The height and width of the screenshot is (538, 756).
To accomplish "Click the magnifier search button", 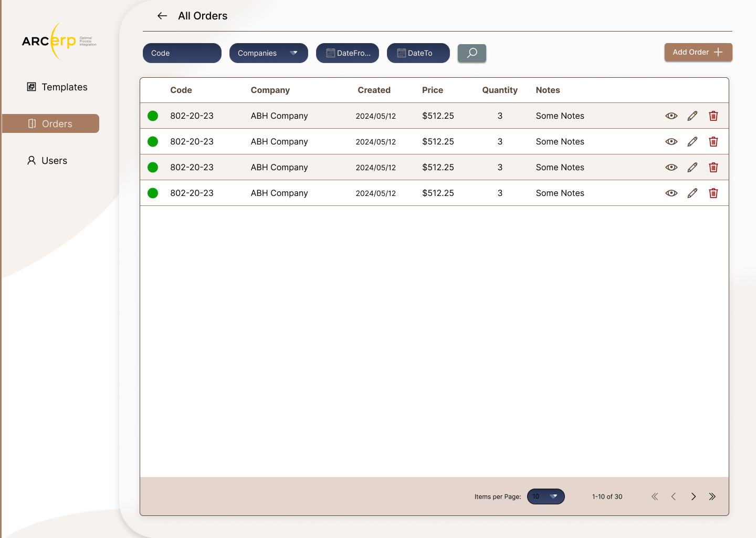I will [472, 53].
